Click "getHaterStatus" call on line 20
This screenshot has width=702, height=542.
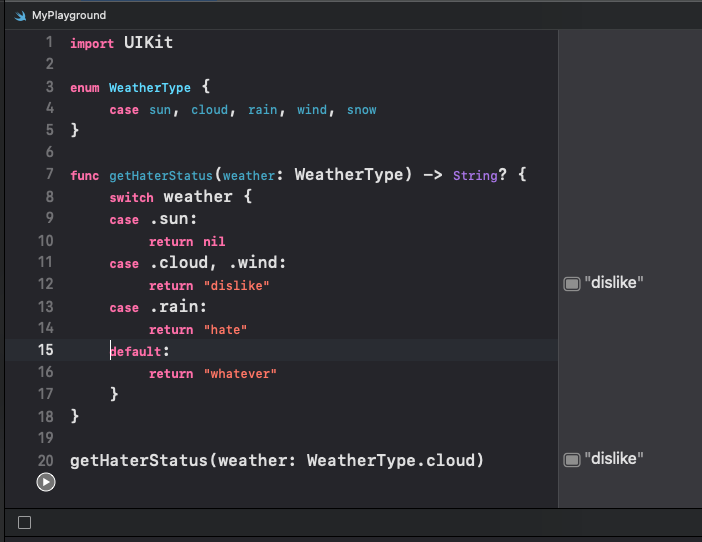tap(139, 461)
